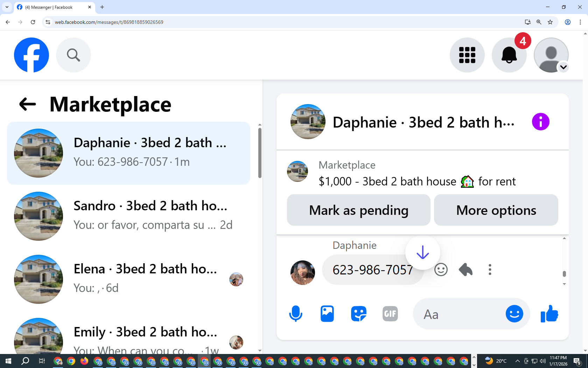The height and width of the screenshot is (368, 588).
Task: Bookmark this page with the star
Action: pyautogui.click(x=550, y=22)
